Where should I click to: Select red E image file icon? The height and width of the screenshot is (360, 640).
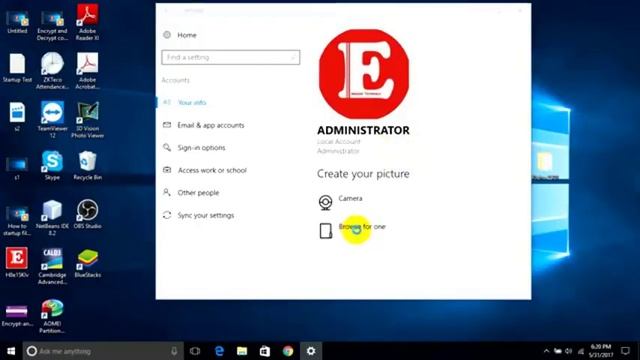pyautogui.click(x=17, y=262)
